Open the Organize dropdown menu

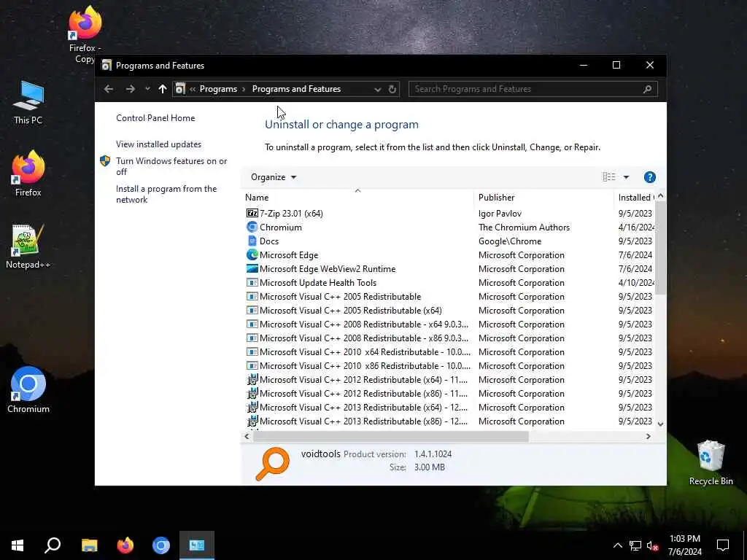coord(274,177)
